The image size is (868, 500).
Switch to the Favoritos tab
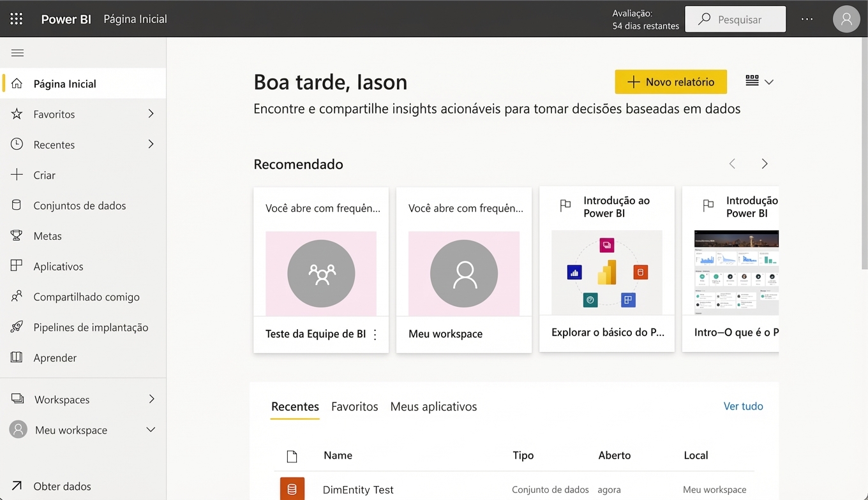[355, 407]
